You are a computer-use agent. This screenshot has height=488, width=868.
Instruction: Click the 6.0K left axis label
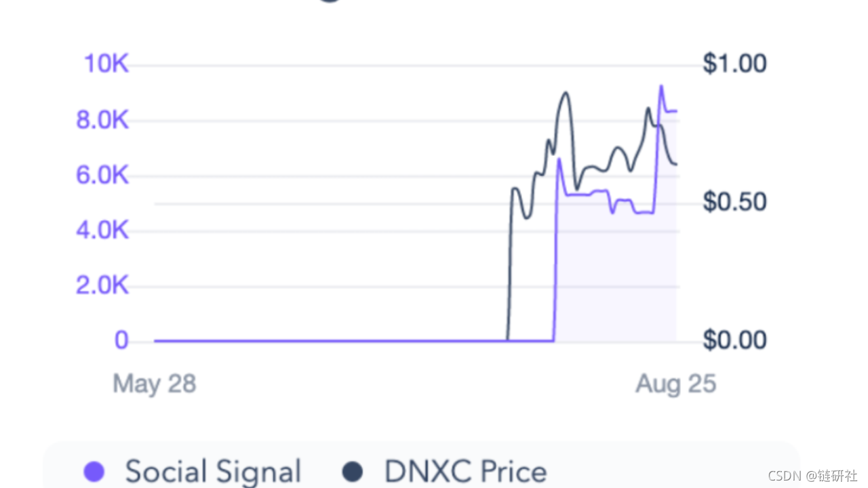click(102, 176)
